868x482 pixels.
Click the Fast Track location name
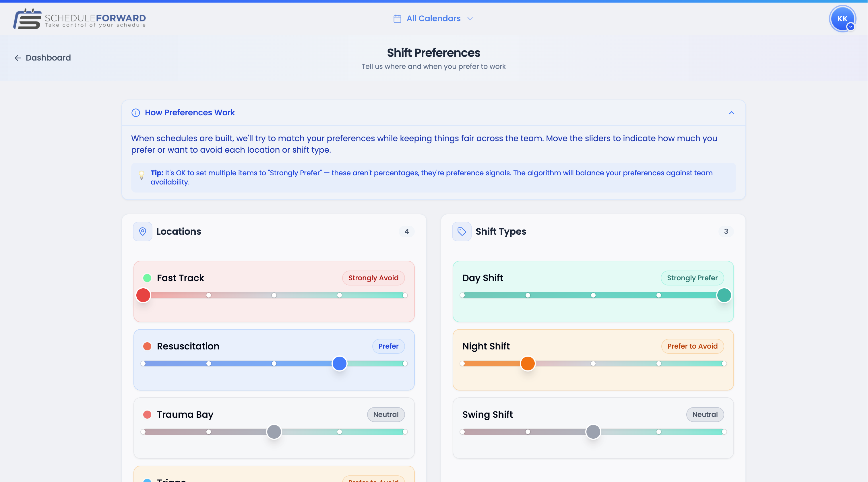181,278
